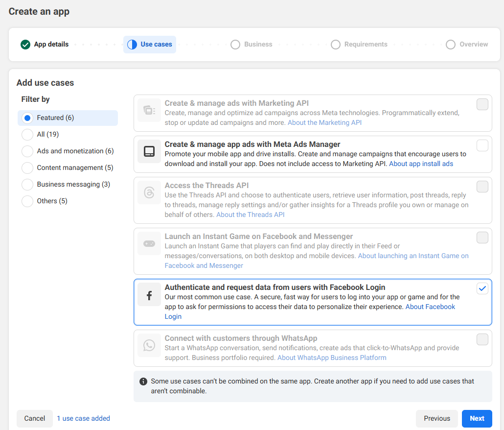Check the Marketing API use case checkbox

tap(482, 104)
